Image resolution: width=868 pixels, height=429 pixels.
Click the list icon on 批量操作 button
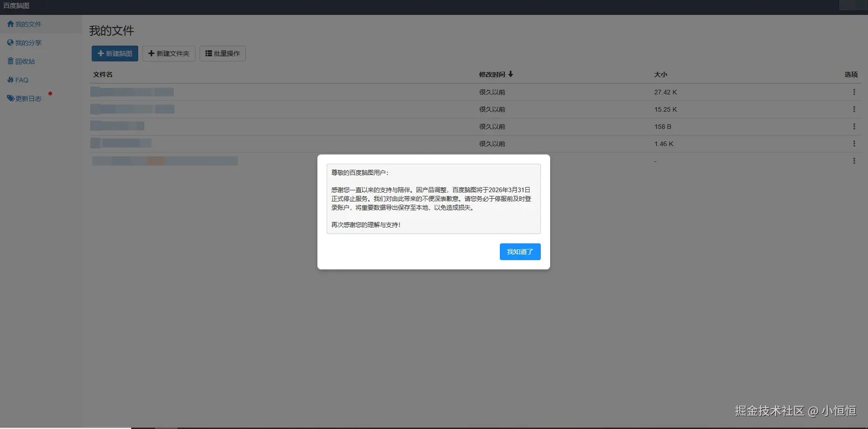[x=209, y=53]
